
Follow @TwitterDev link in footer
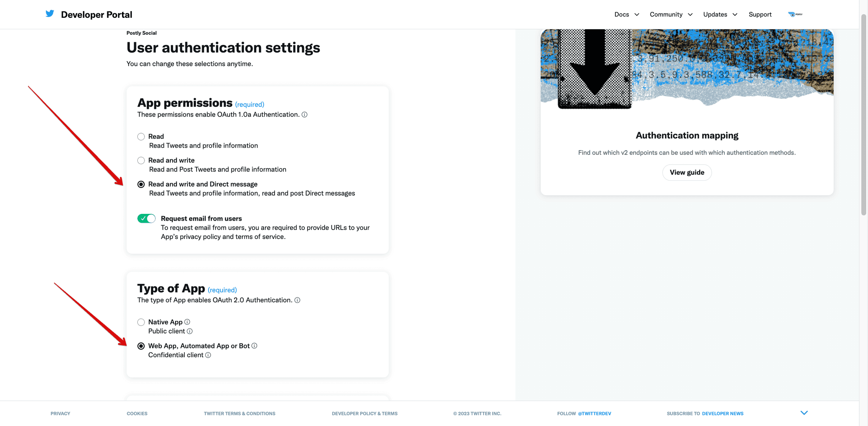tap(594, 414)
